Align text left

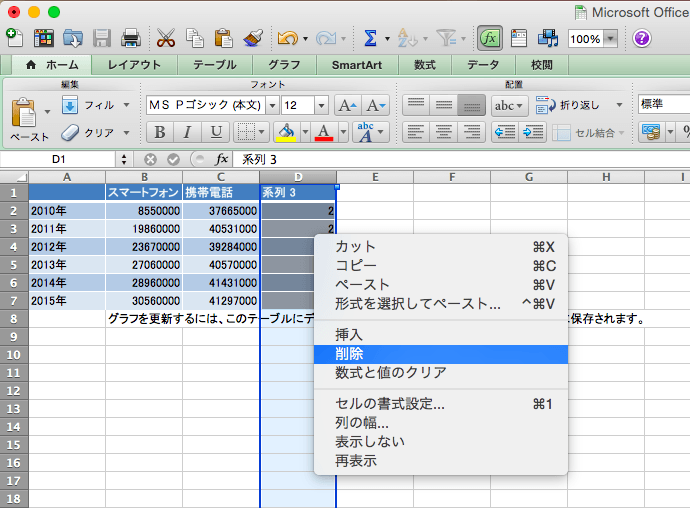tap(416, 132)
